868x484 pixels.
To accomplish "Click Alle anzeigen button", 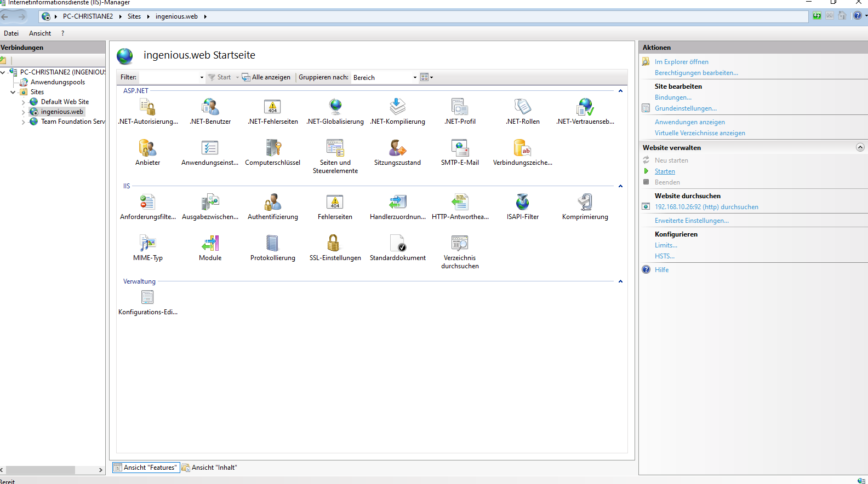I will (266, 77).
